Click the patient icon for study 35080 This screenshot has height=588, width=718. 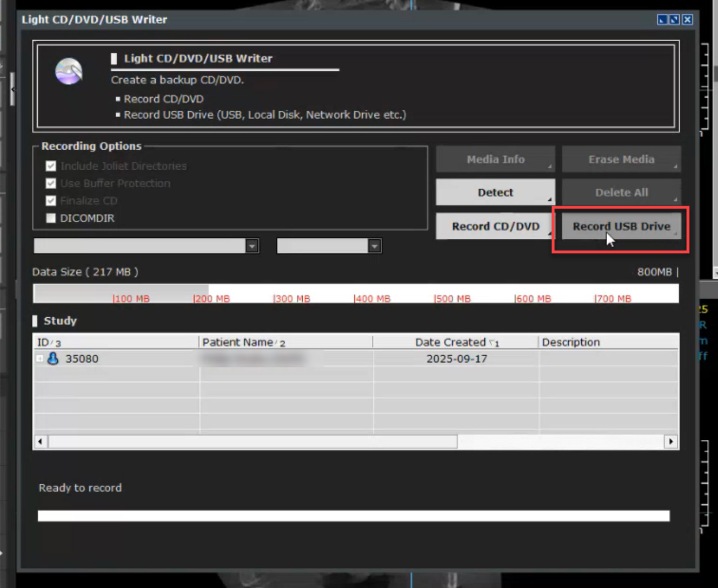click(x=53, y=358)
